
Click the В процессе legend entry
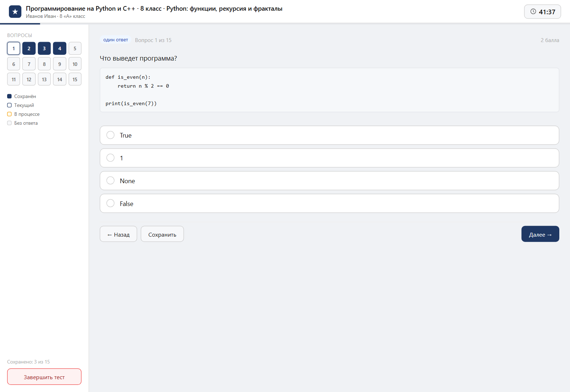[x=24, y=114]
